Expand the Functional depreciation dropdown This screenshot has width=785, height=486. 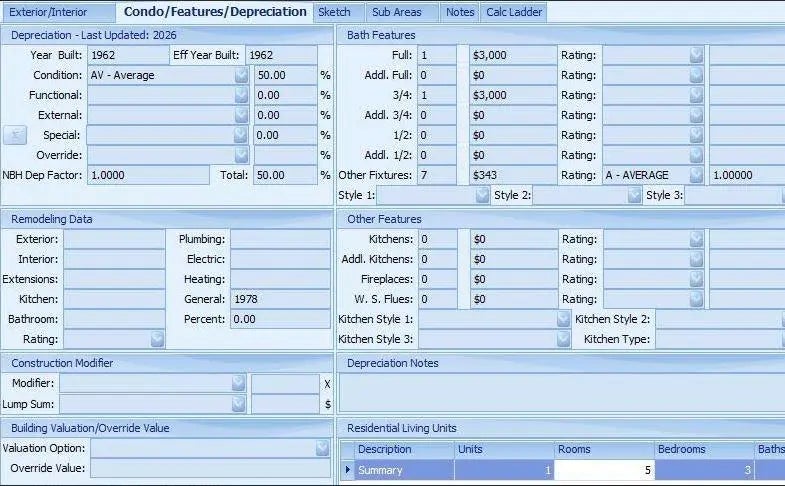click(241, 95)
